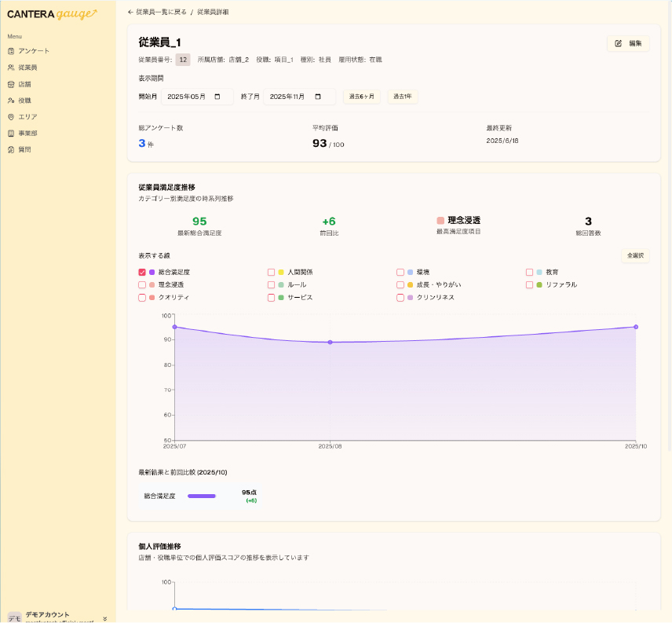Screen dimensions: 672x623
Task: Click the 2025/08 data point on chart
Action: coord(330,343)
